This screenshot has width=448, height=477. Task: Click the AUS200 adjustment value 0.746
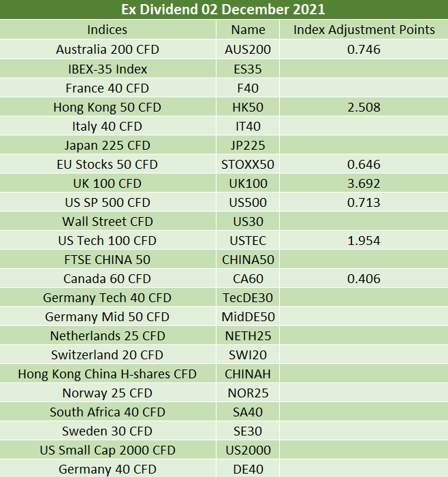[364, 49]
